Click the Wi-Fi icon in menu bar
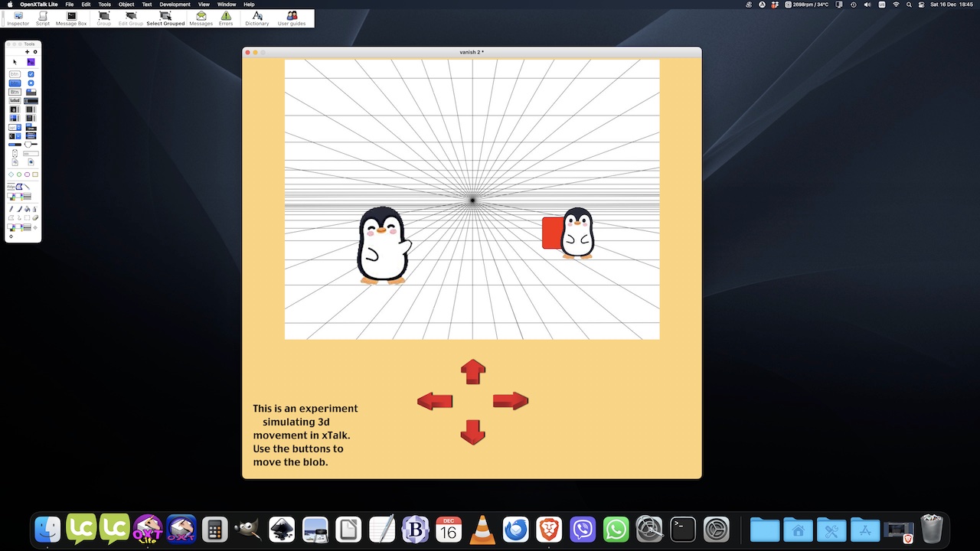The width and height of the screenshot is (980, 551). 896,5
